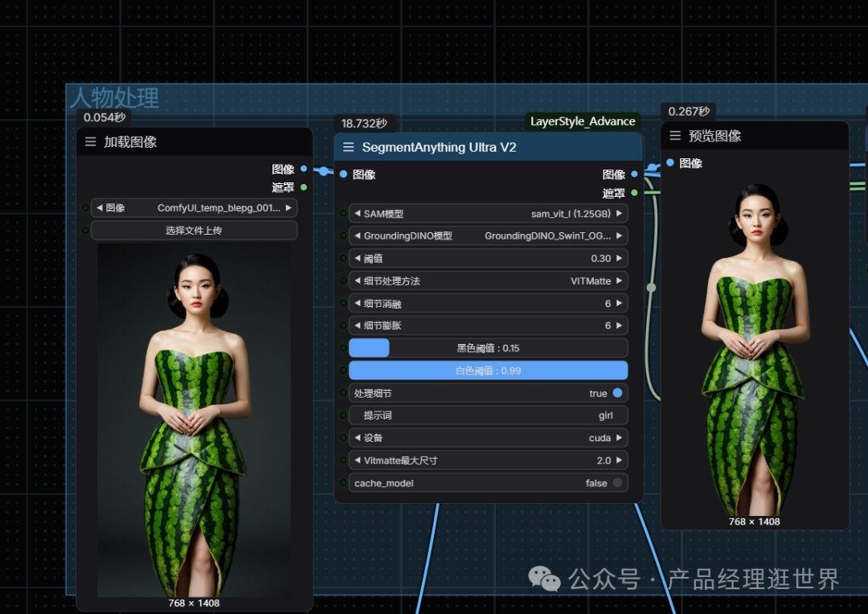This screenshot has height=614, width=868.
Task: Open the 预览图像 node hamburger menu
Action: pos(675,136)
